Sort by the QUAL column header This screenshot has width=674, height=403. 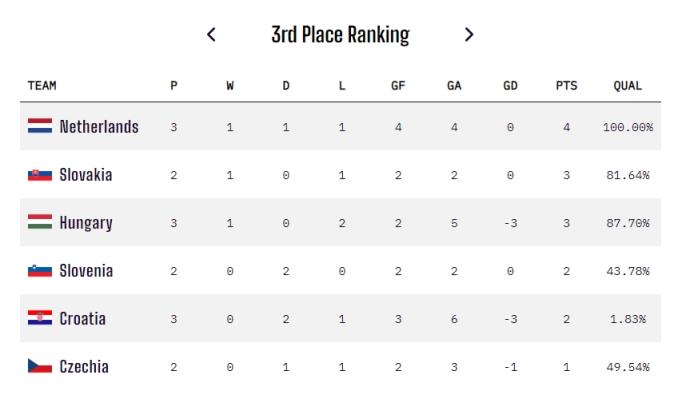628,85
